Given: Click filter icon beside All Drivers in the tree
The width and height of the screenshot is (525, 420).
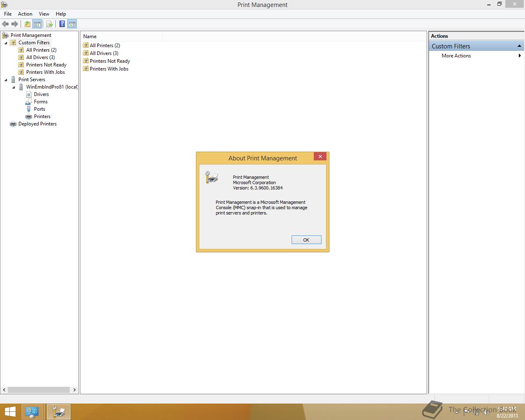Looking at the screenshot, I should click(x=21, y=57).
